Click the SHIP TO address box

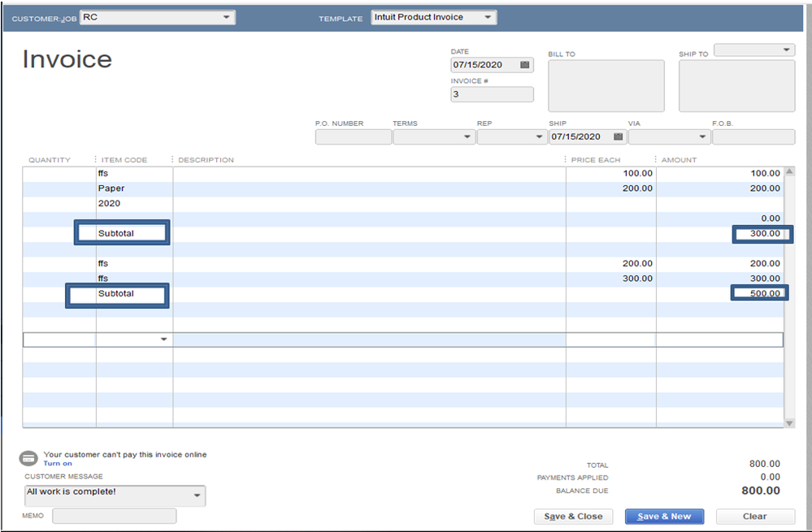[x=736, y=85]
